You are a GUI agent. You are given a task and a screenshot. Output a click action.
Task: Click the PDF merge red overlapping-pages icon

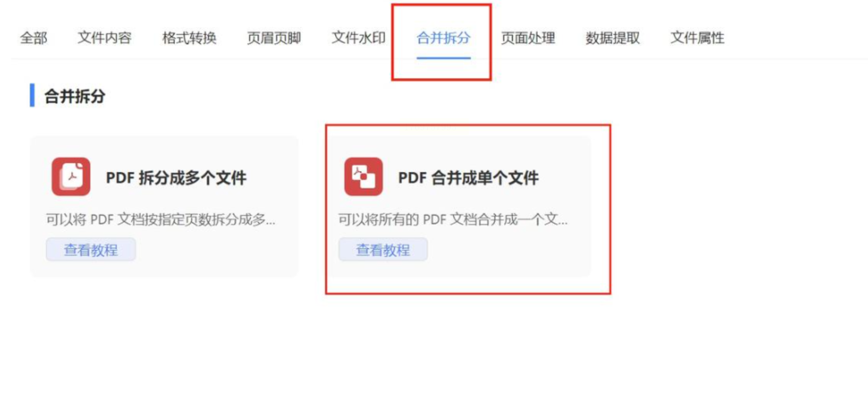(364, 177)
